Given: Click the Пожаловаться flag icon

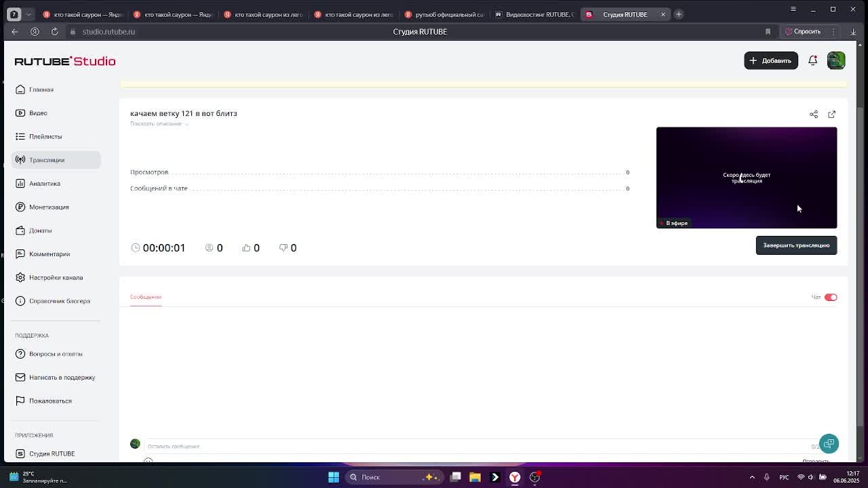Looking at the screenshot, I should coord(20,401).
